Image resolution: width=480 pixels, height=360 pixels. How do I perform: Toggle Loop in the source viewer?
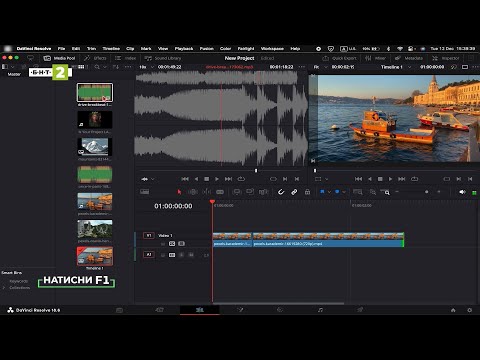241,179
